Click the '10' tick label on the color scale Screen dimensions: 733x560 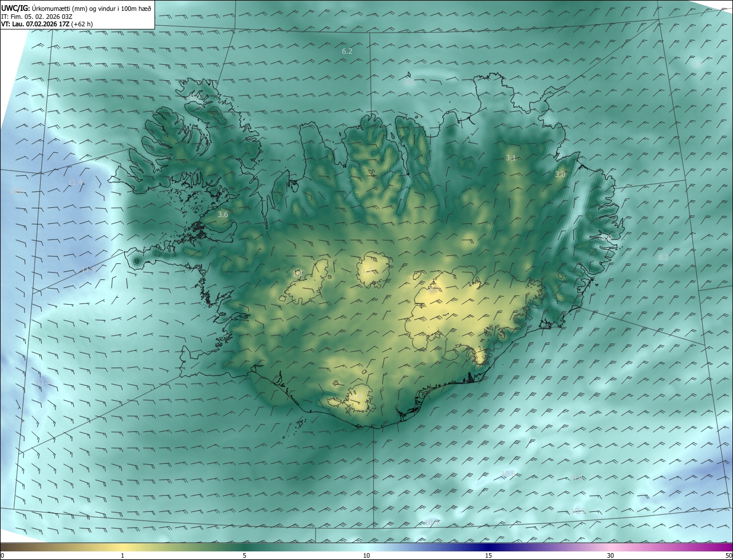point(366,556)
